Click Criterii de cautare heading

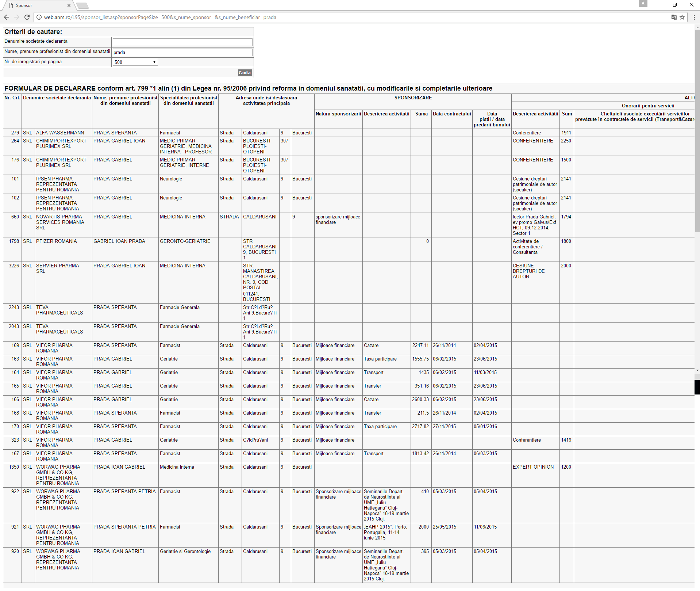(33, 32)
